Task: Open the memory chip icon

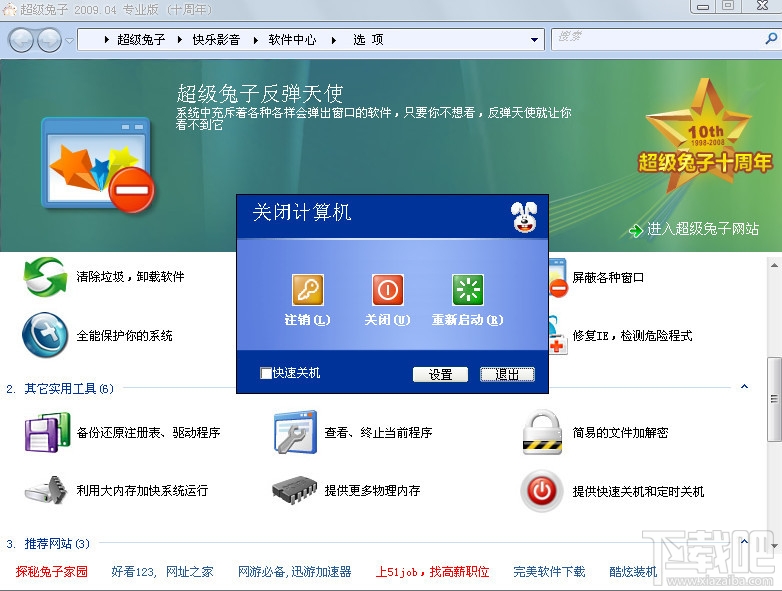Action: (x=295, y=490)
